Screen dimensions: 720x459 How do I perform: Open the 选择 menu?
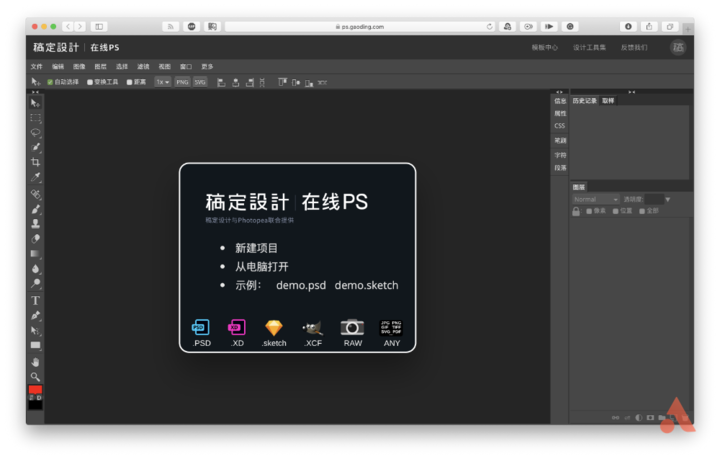(x=122, y=67)
